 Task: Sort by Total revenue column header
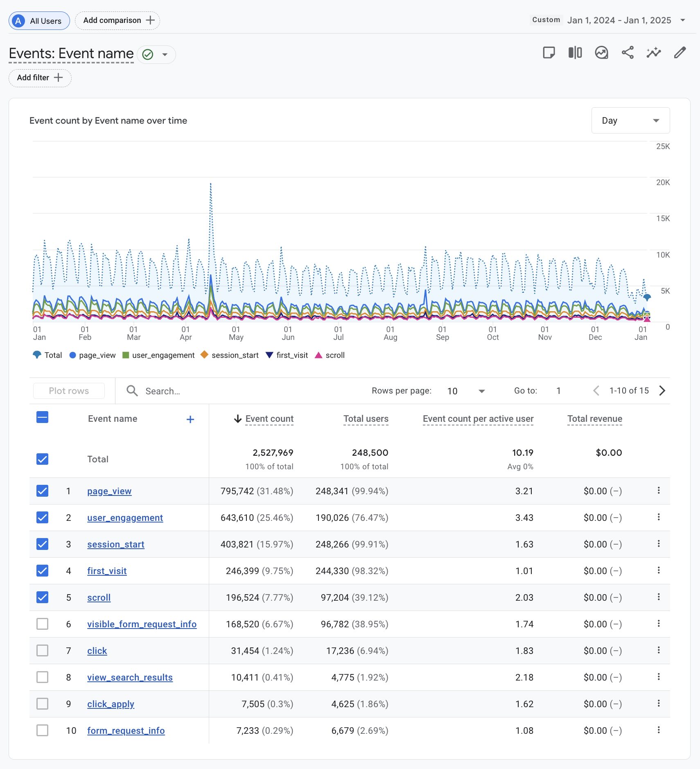click(595, 419)
